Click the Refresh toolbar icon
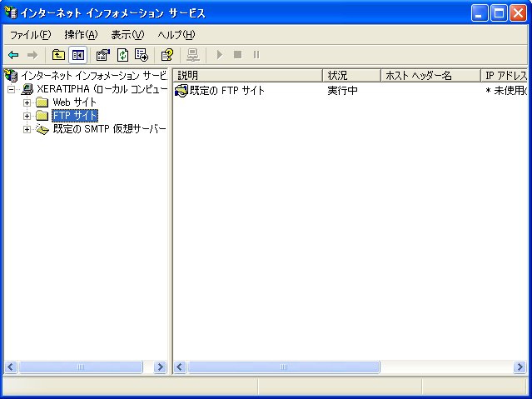 click(122, 55)
